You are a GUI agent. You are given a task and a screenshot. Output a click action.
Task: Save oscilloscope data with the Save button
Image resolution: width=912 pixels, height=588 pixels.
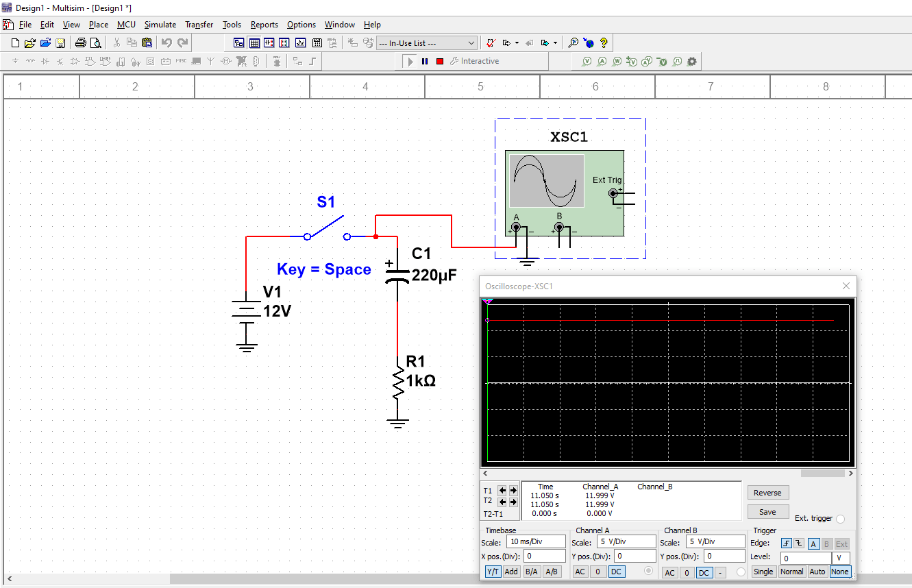pyautogui.click(x=767, y=511)
